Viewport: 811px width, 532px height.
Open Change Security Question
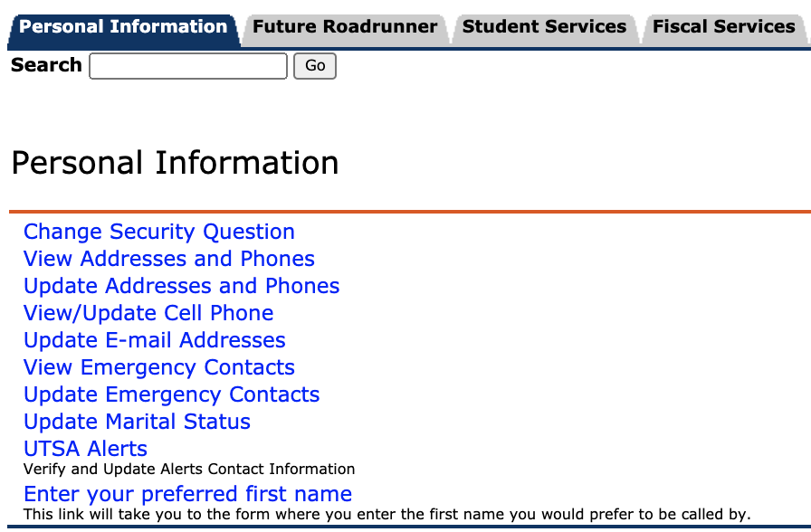[159, 232]
